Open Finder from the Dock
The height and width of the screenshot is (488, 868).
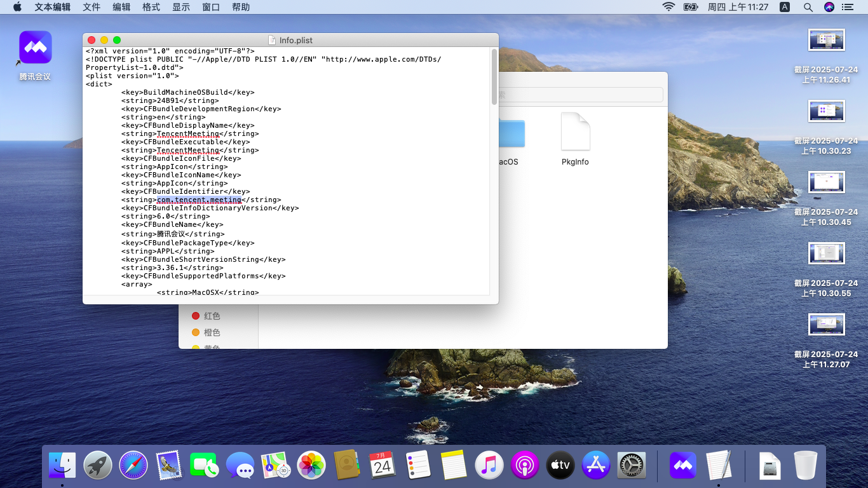tap(62, 466)
